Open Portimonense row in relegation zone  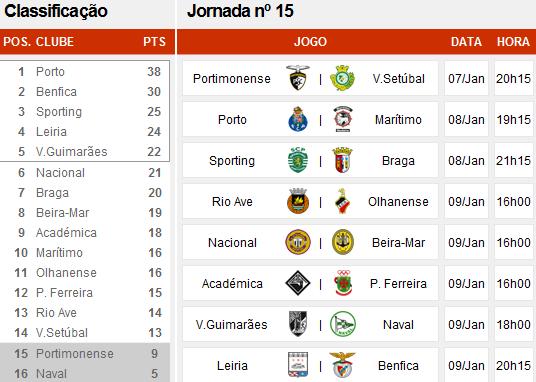pos(85,354)
